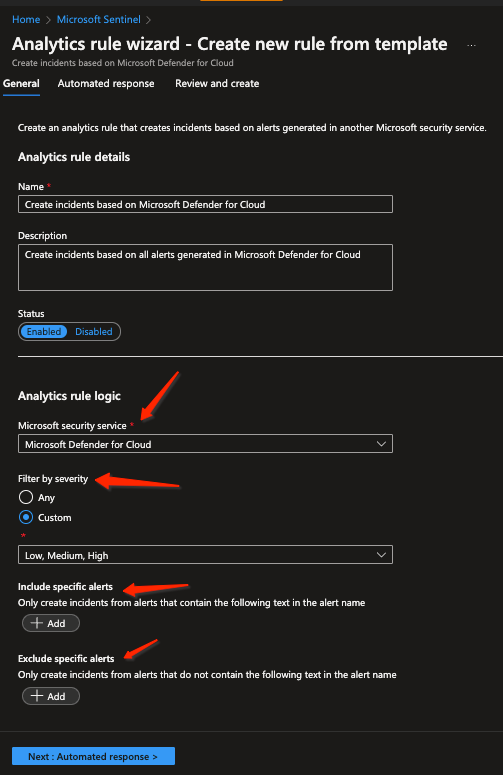Open the Low, Medium, High severity dropdown
Viewport: 503px width, 775px height.
coord(205,555)
